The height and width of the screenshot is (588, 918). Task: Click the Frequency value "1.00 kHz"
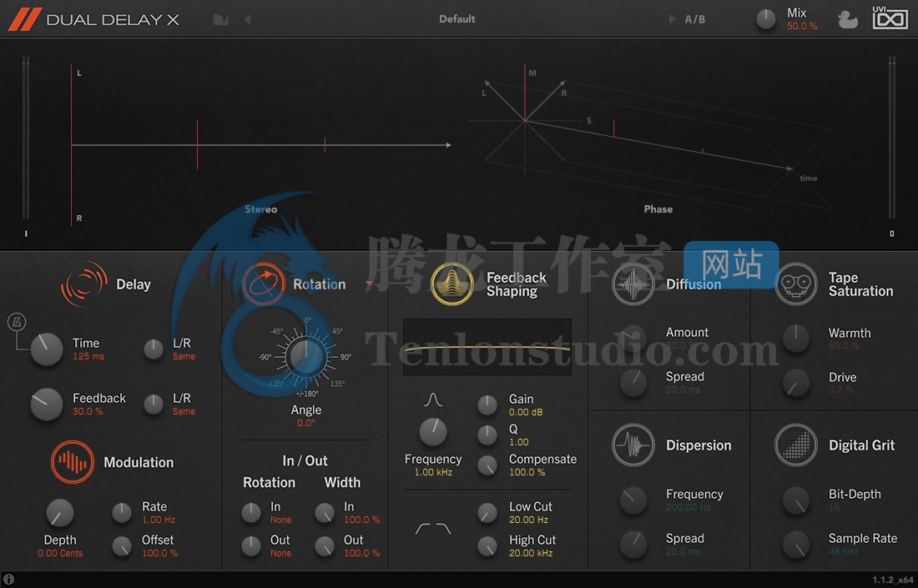[x=433, y=472]
